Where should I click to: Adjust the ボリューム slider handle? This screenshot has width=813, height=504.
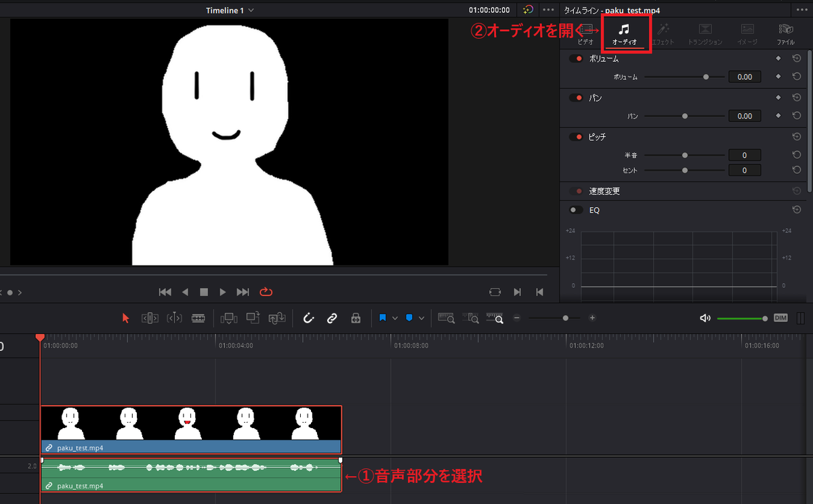click(x=706, y=77)
